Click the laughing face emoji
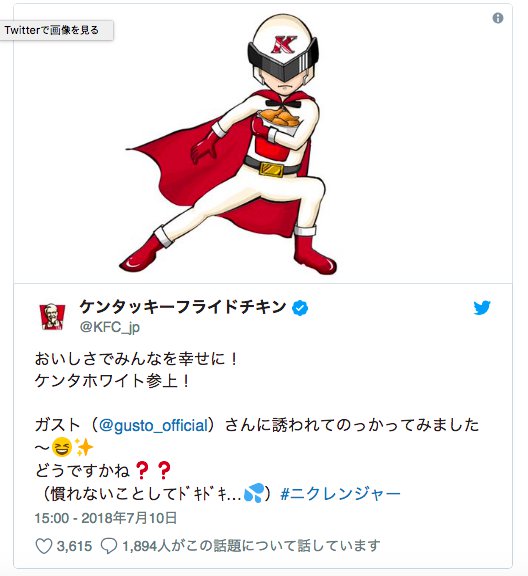The height and width of the screenshot is (576, 528). point(62,447)
